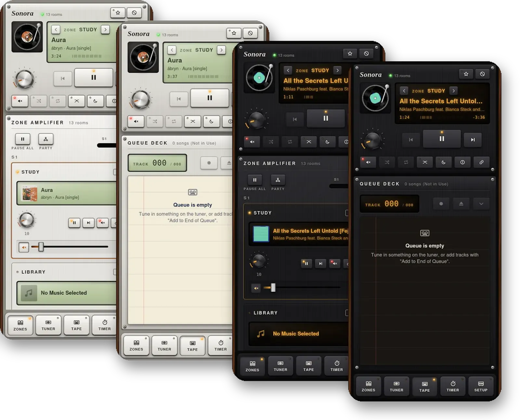Click previous zone chevron in second light window
The width and height of the screenshot is (520, 420).
point(172,50)
